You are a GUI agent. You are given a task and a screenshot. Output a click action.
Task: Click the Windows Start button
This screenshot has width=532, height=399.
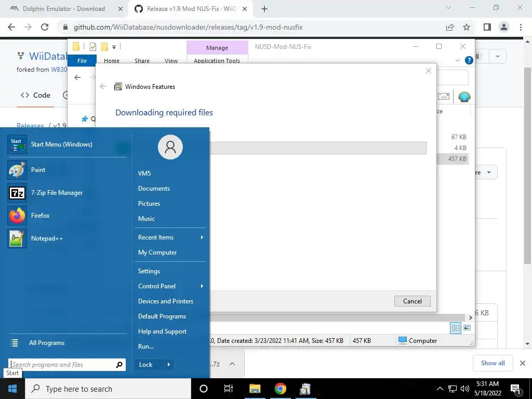(12, 389)
